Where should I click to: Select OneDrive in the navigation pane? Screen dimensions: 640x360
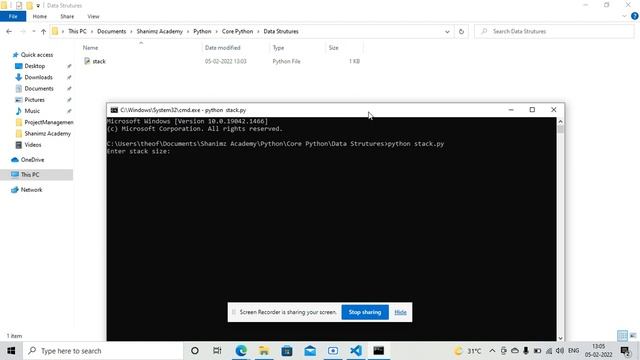click(32, 160)
